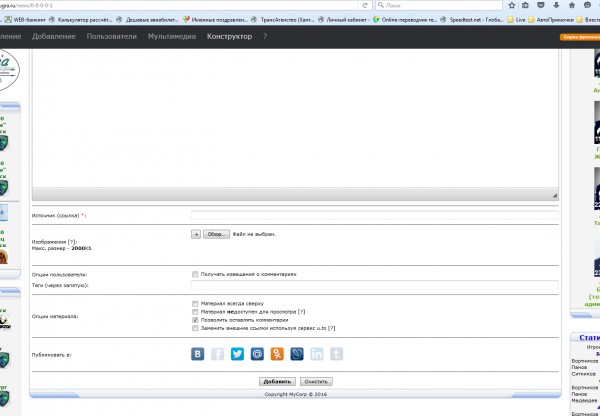600x416 pixels.
Task: Select LiveJournal publish icon
Action: click(x=297, y=354)
